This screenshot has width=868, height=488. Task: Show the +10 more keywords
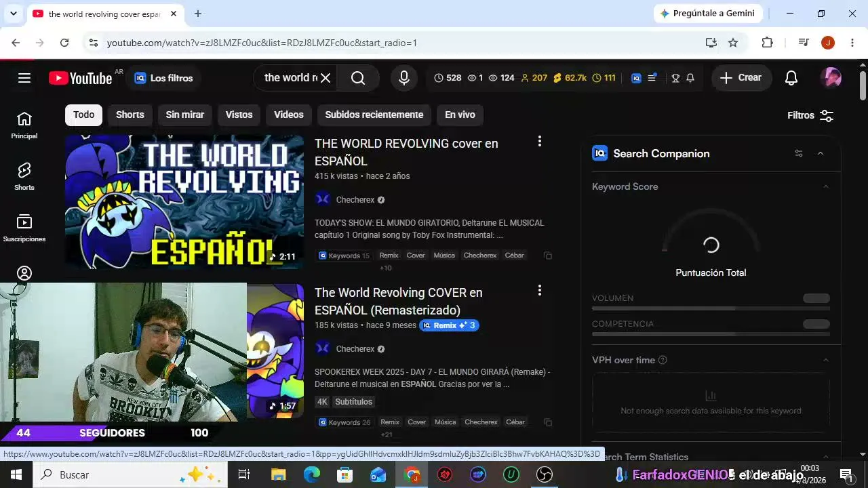pos(386,268)
